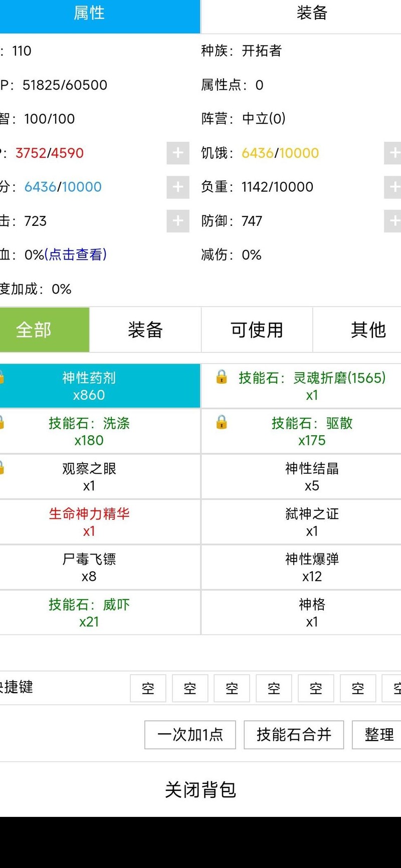Open the 点击查看 link
This screenshot has width=401, height=868.
[75, 255]
